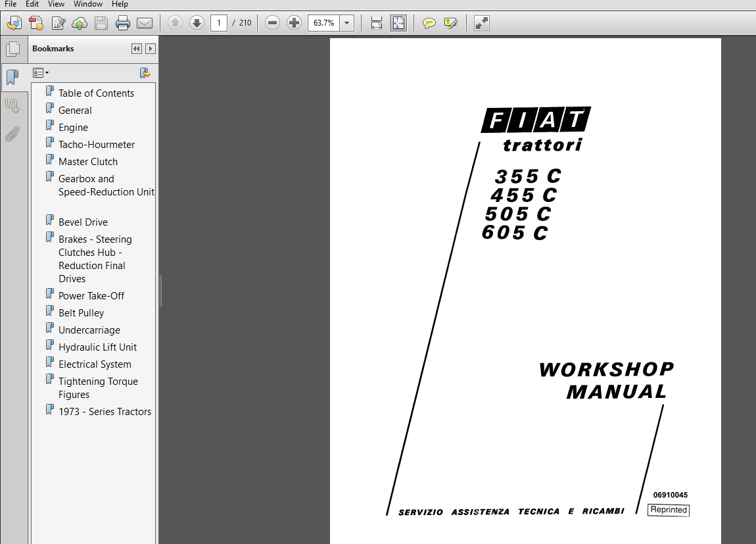
Task: Click the pane divider grip handle
Action: [160, 291]
